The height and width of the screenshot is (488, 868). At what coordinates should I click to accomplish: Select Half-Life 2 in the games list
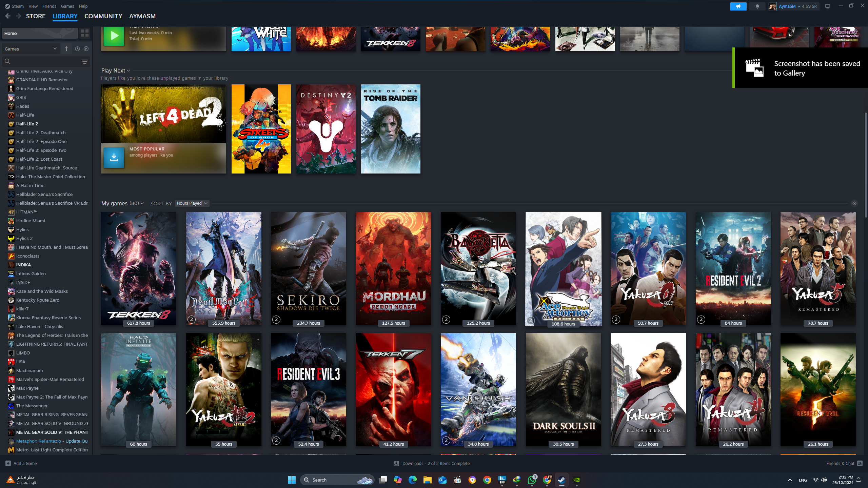(x=27, y=124)
